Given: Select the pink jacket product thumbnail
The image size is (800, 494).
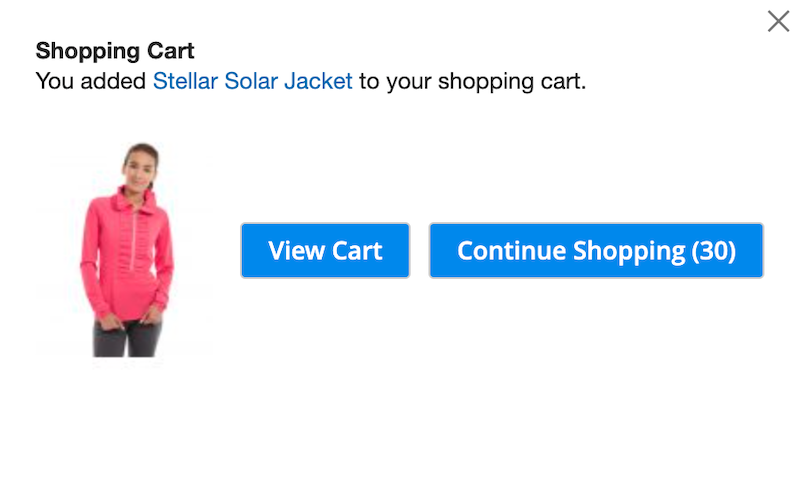Looking at the screenshot, I should coord(126,250).
